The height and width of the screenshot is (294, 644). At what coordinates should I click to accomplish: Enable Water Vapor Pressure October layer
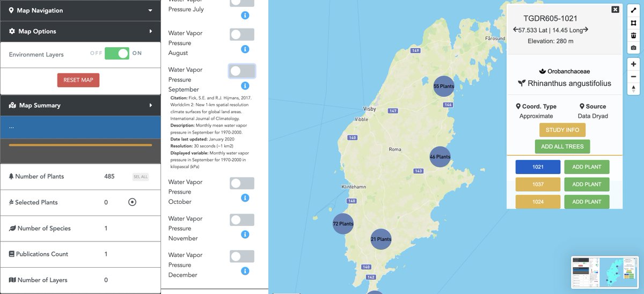click(x=242, y=183)
